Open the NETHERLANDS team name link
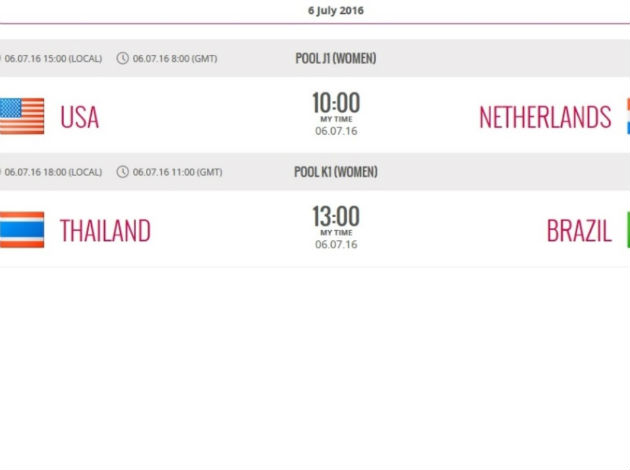Screen dimensions: 630x470 [x=545, y=117]
